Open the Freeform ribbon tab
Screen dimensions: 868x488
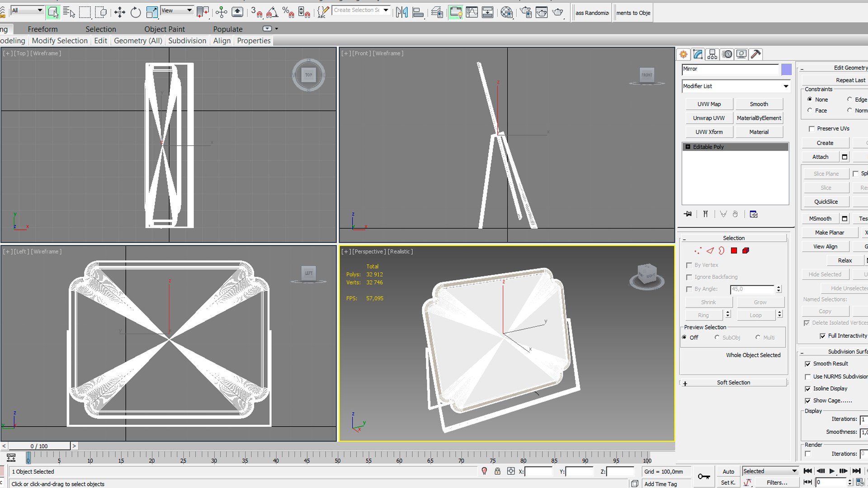42,29
